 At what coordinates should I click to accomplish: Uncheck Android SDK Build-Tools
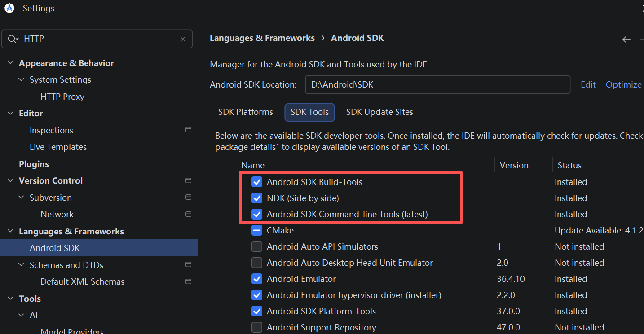pos(257,182)
